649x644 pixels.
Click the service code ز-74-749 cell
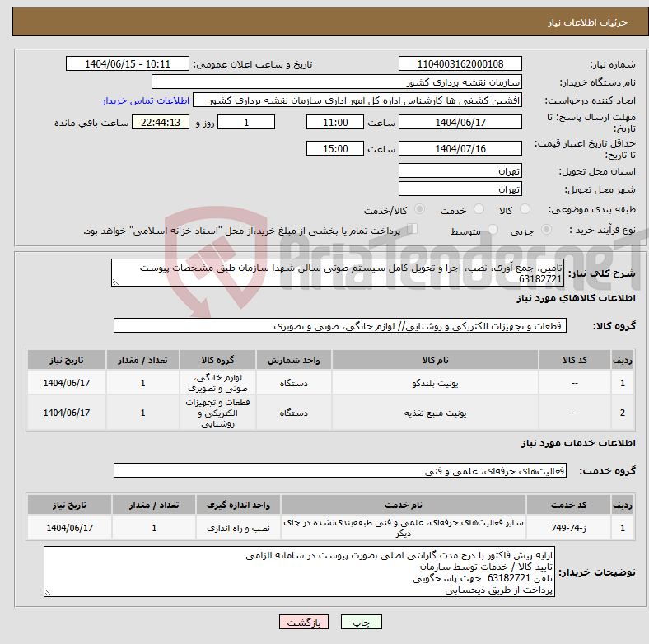pos(569,528)
